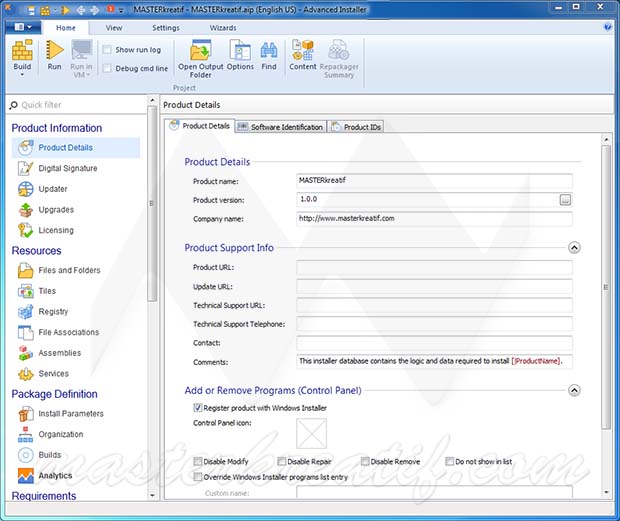The height and width of the screenshot is (521, 620).
Task: Open the Content ribbon icon
Action: (x=303, y=55)
